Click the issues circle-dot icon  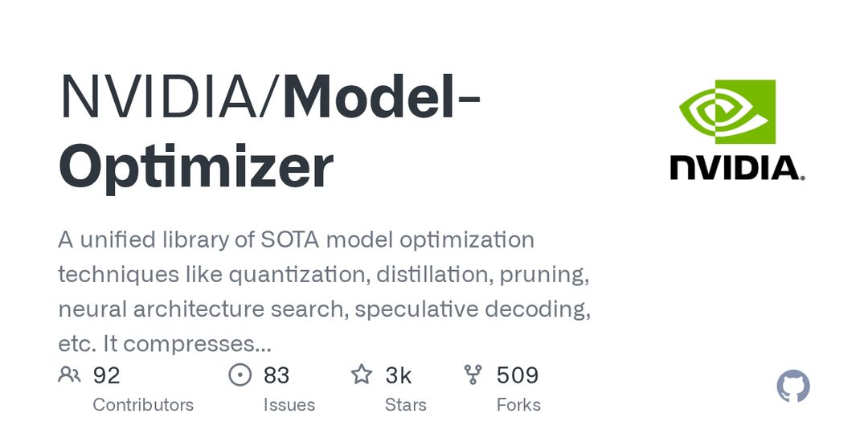240,375
